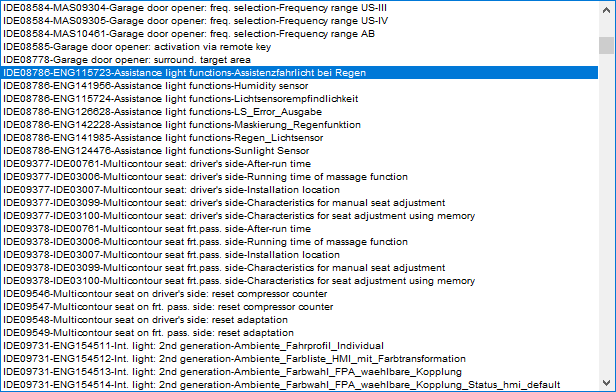Screen dimensions: 616x392
Task: Select ENG154513 Ambiente_Farbwahl_FPA_waehlbare_Kopplung row
Action: pyautogui.click(x=299, y=371)
